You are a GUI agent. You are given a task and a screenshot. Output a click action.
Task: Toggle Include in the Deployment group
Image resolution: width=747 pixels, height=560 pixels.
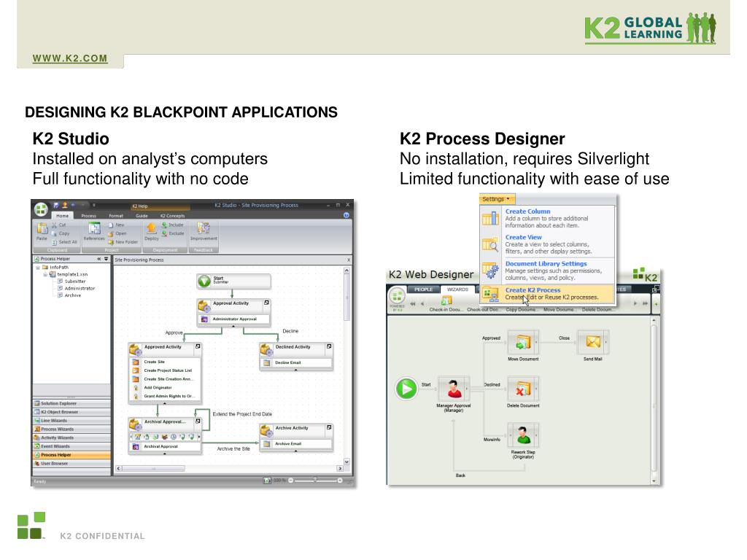point(173,225)
